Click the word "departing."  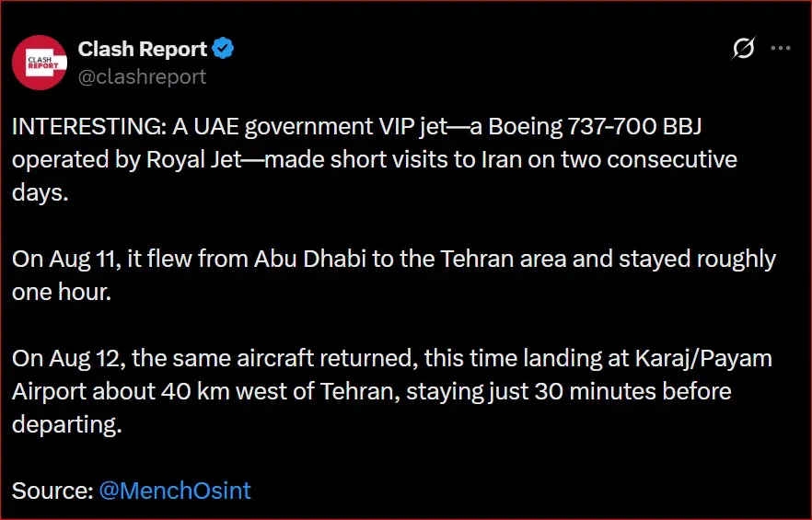coord(67,424)
